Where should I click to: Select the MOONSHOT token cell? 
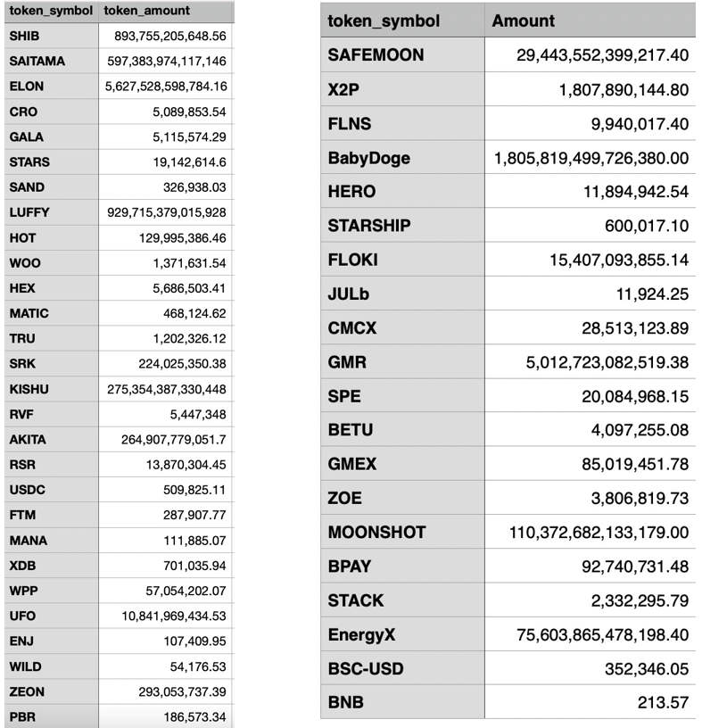pos(402,532)
